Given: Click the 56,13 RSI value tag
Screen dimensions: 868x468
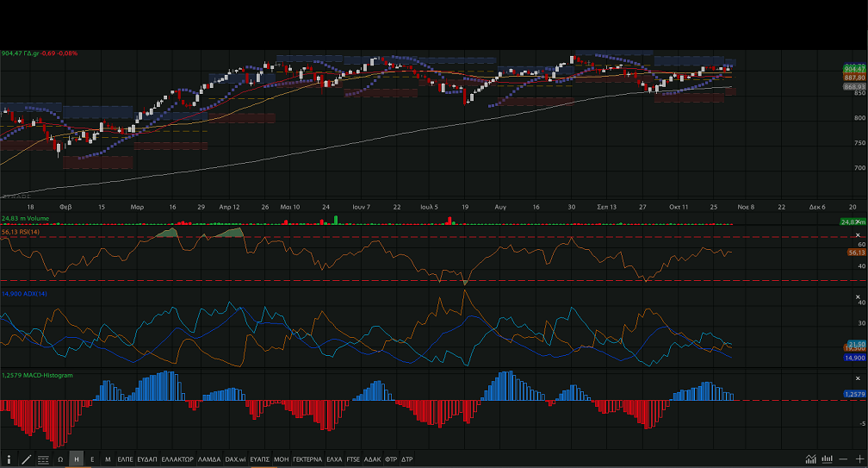Looking at the screenshot, I should pyautogui.click(x=856, y=252).
